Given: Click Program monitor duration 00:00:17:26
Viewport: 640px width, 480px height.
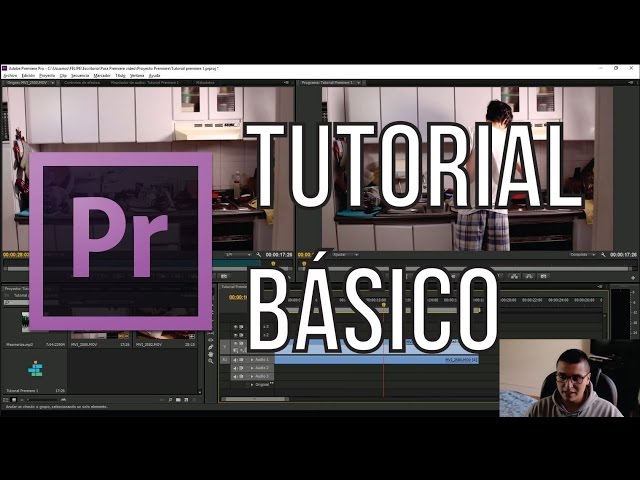Looking at the screenshot, I should click(623, 255).
